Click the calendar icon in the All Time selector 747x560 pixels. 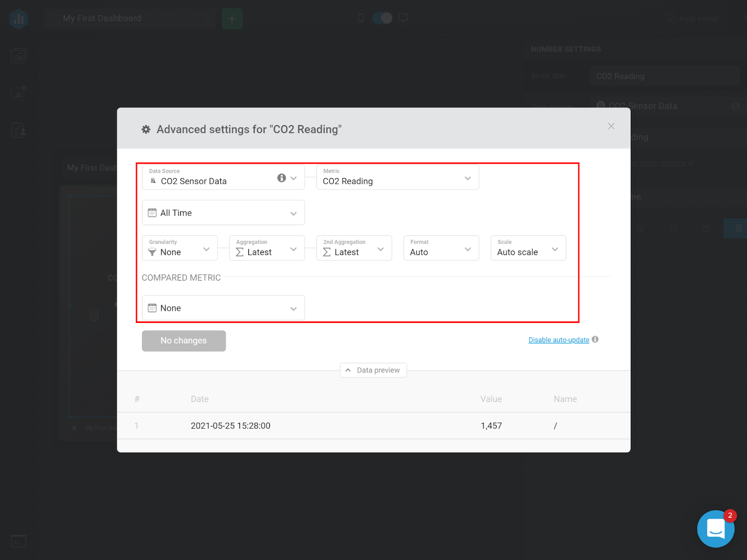152,212
